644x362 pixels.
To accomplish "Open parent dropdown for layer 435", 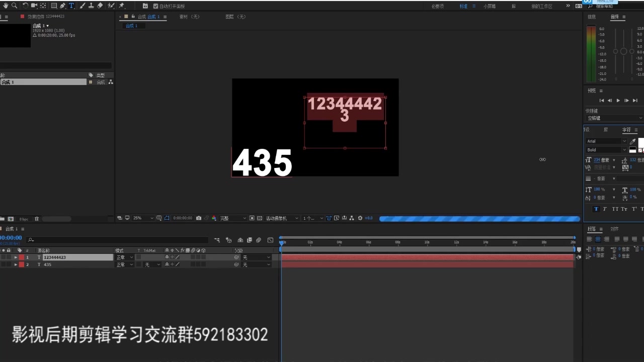I will [256, 264].
